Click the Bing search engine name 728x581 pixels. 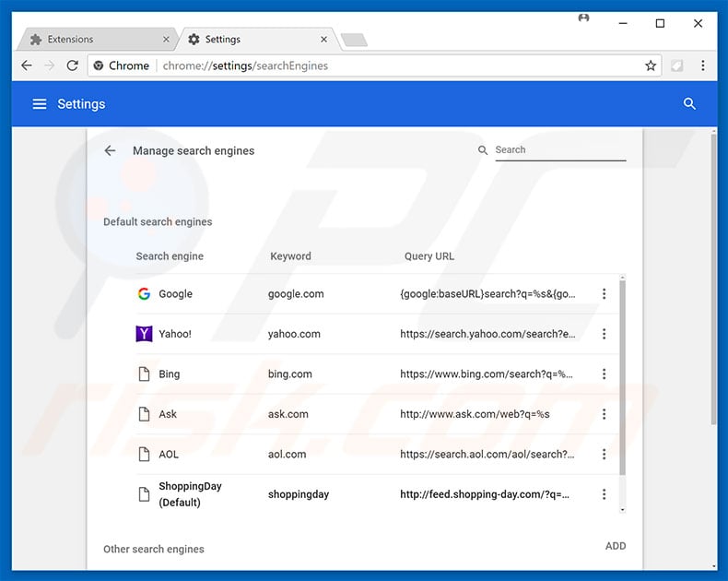(x=169, y=373)
